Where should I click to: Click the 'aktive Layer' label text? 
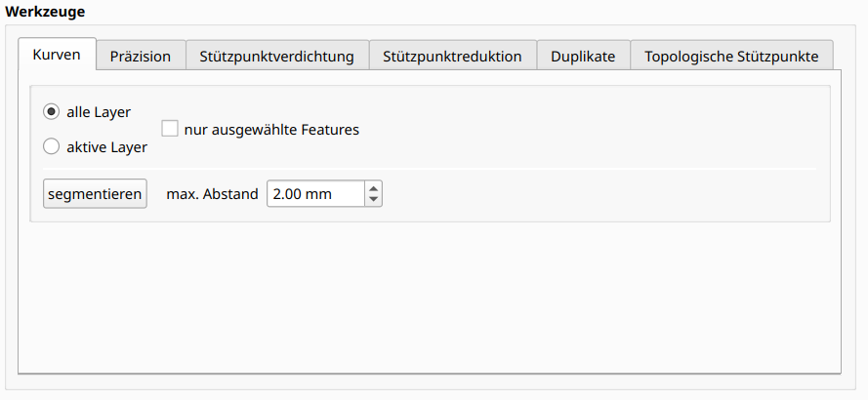point(106,147)
